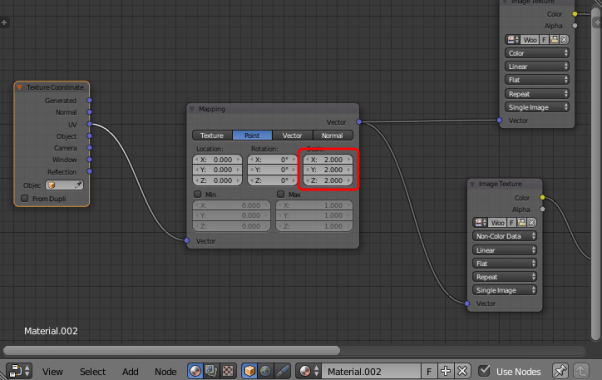Click Rotation Y field showing 0°
602x380 pixels.
[273, 170]
